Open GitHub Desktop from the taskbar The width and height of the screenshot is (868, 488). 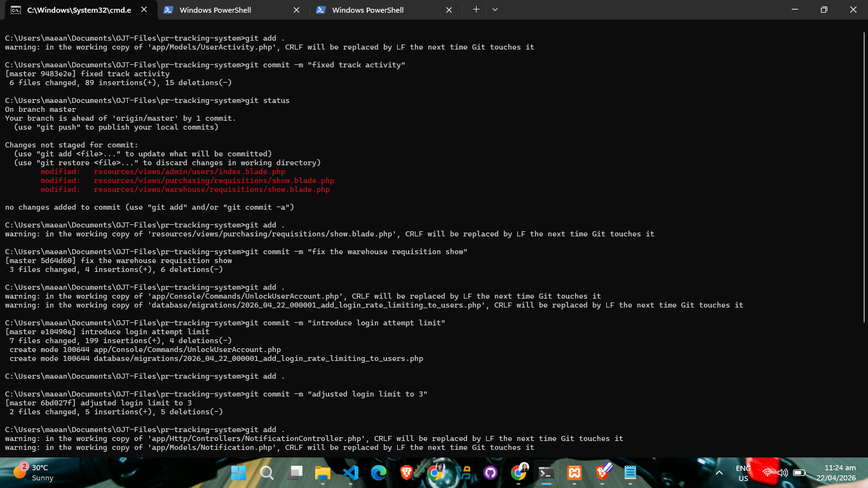coord(490,473)
